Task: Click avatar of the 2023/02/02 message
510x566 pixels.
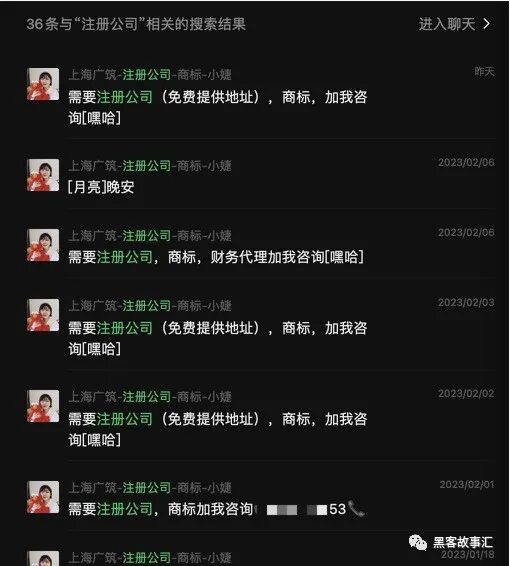Action: click(x=43, y=406)
